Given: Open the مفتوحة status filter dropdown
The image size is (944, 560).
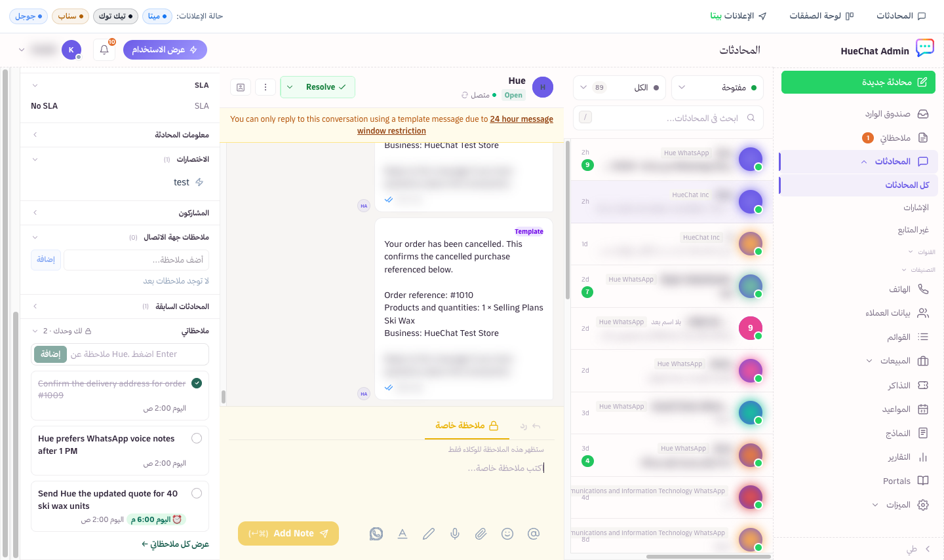Looking at the screenshot, I should pyautogui.click(x=718, y=87).
